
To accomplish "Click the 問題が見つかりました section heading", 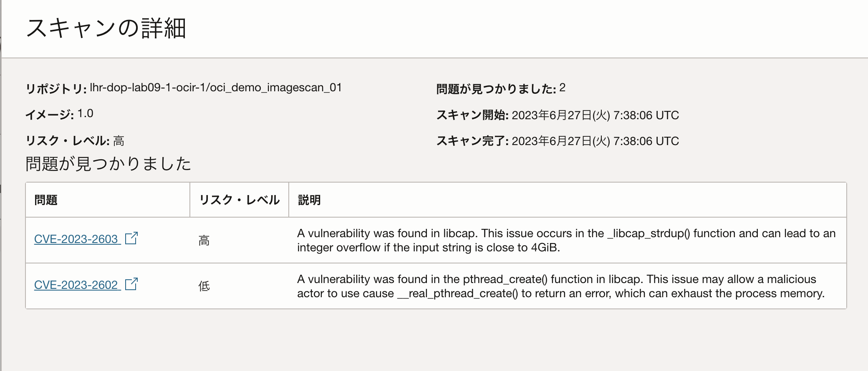I will point(108,163).
